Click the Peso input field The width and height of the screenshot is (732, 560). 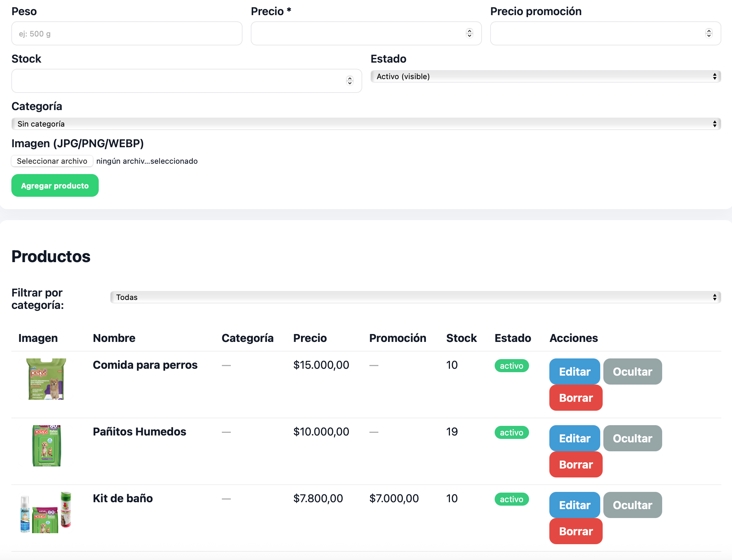(127, 34)
